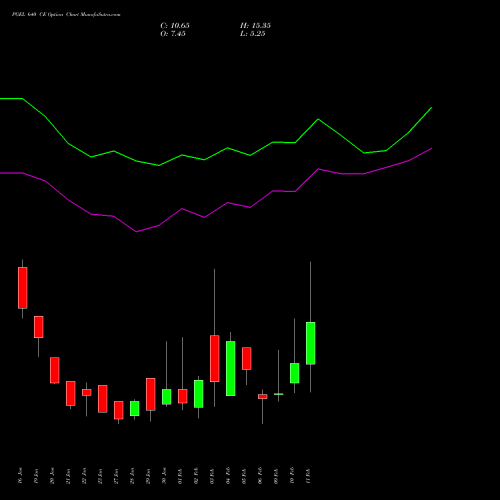The width and height of the screenshot is (500, 500).
Task: Select the red candle for 29 Jan
Action: coord(151,394)
